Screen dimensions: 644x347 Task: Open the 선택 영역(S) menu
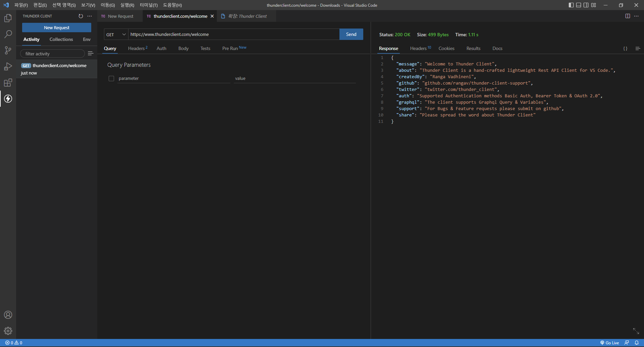pos(64,5)
